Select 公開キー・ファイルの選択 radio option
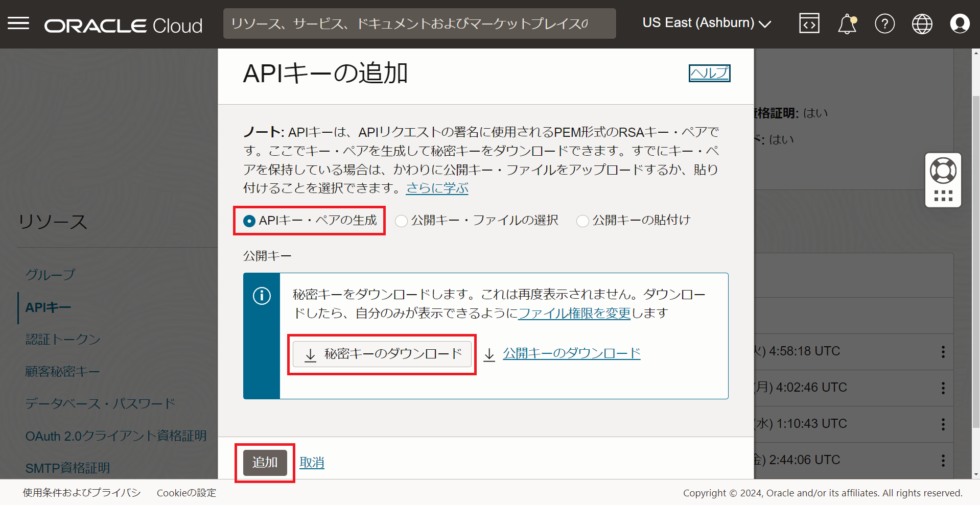This screenshot has height=505, width=980. pos(402,221)
